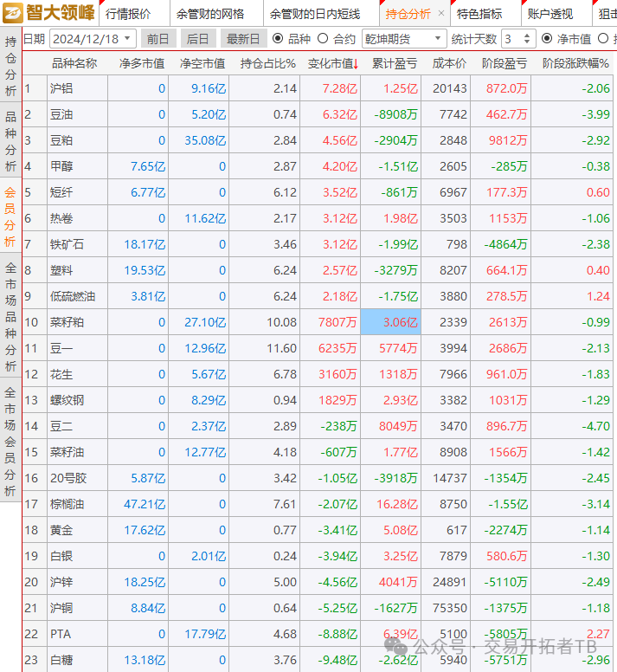
Task: Sort by 阶段盈亏 column header
Action: click(505, 63)
